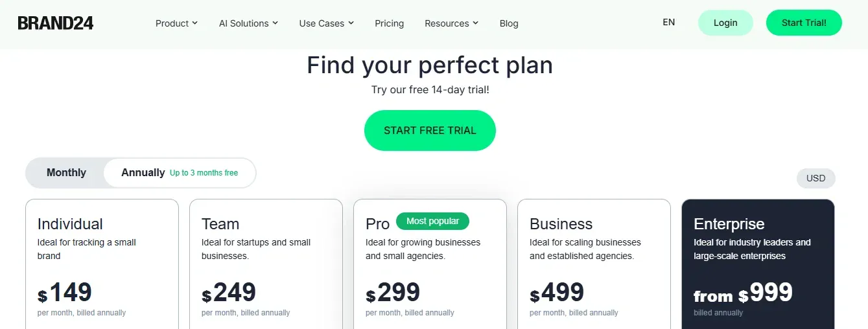Click the Most popular badge
Viewport: 868px width, 329px height.
pyautogui.click(x=432, y=221)
